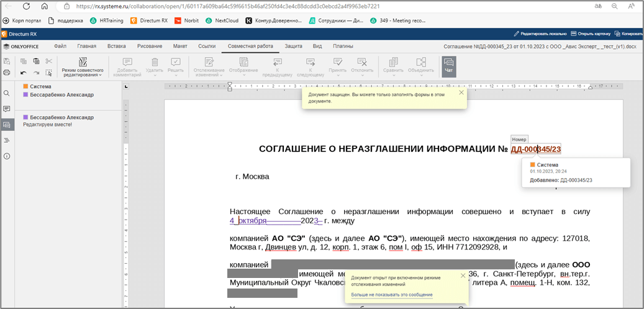
Task: Open comments panel in left sidebar
Action: point(7,109)
